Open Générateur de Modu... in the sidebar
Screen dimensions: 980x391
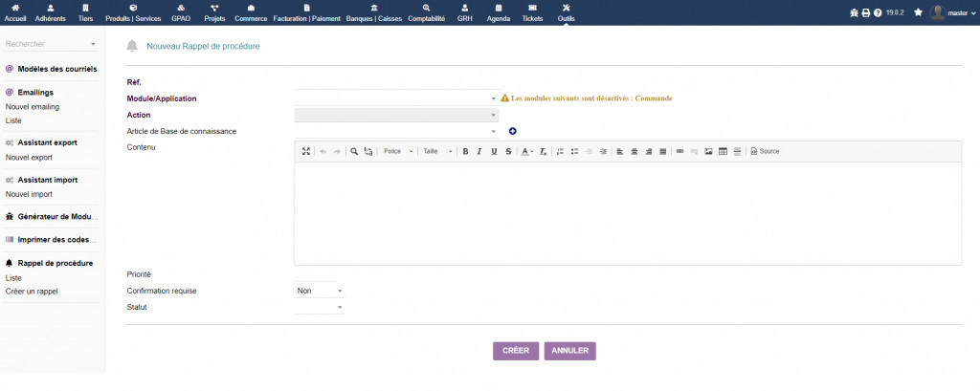[x=57, y=217]
